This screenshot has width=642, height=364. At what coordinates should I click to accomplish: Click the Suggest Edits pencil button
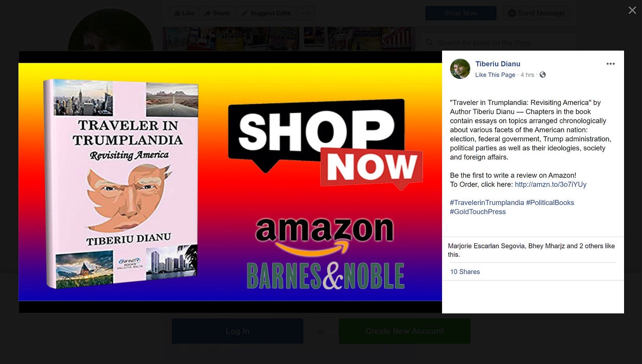coord(266,13)
